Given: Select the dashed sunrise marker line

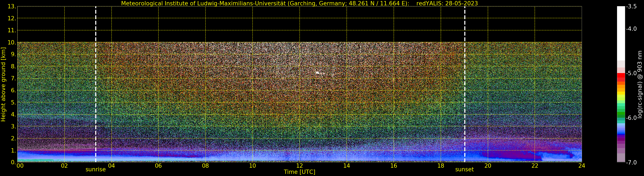Looking at the screenshot, I should (x=96, y=84).
